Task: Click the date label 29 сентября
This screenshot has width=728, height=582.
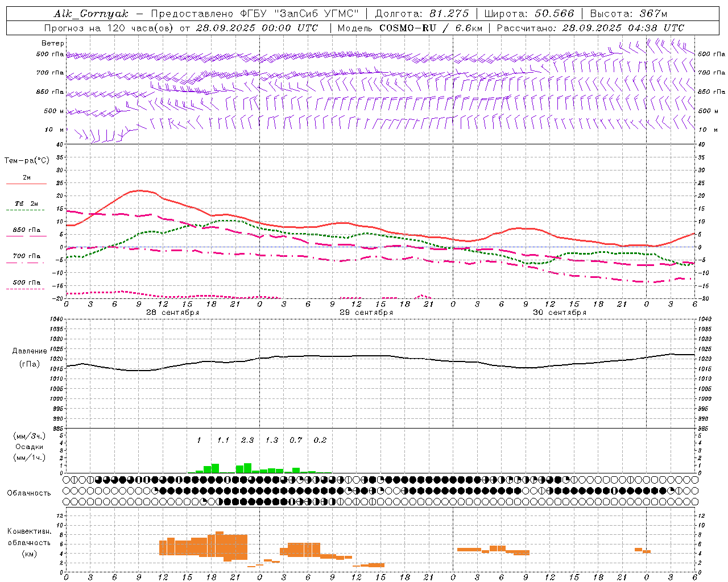Action: pos(366,313)
